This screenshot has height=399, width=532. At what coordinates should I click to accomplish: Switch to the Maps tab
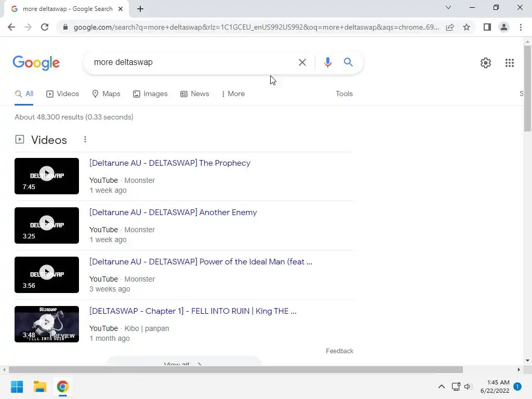click(106, 94)
